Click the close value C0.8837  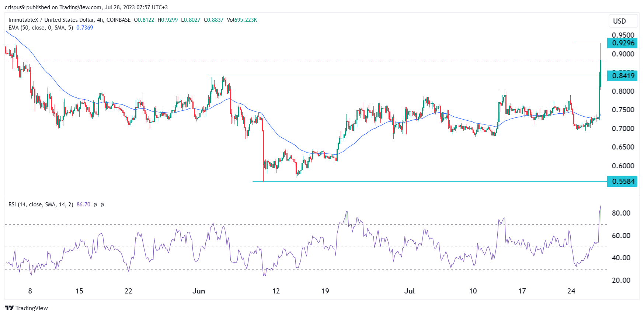pyautogui.click(x=214, y=20)
